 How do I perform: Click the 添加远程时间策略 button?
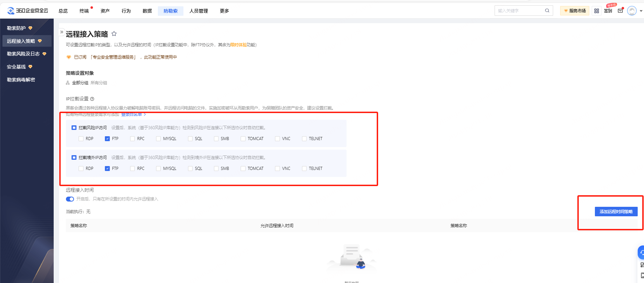616,212
